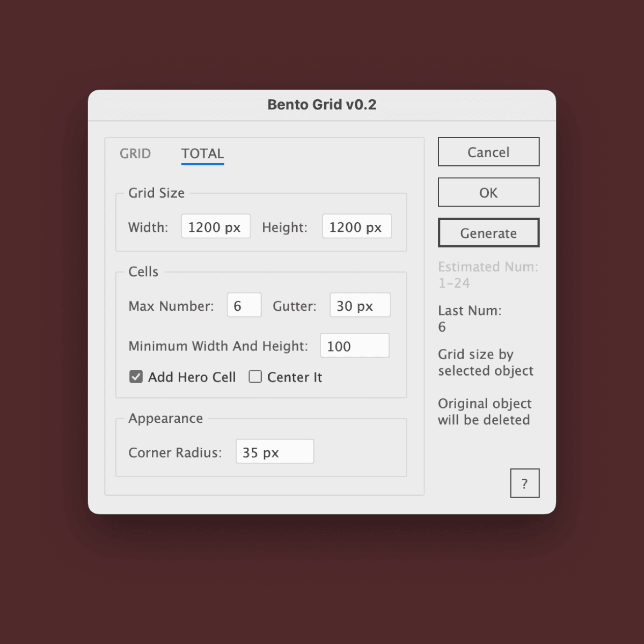Select the Max Number field
Screen dimensions: 644x644
click(x=244, y=305)
